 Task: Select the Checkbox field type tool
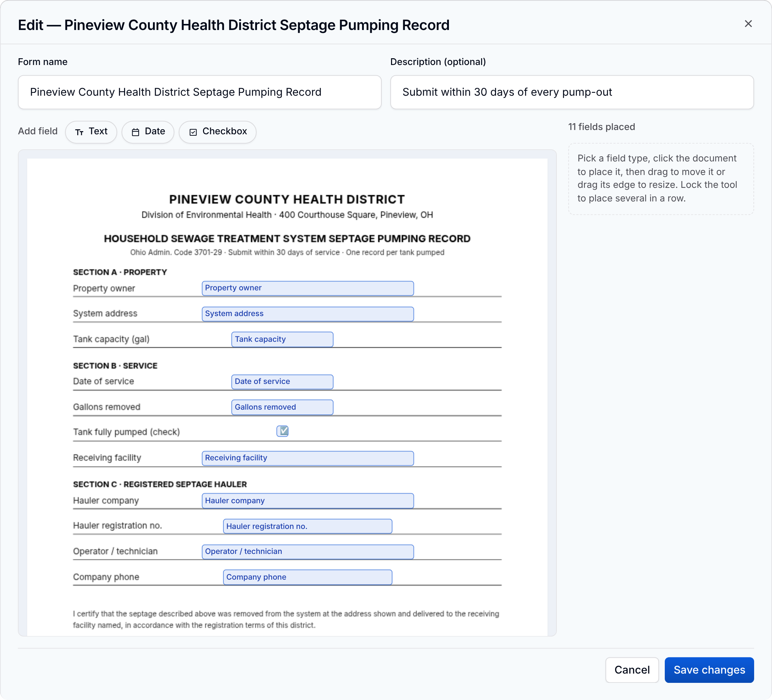pyautogui.click(x=218, y=132)
